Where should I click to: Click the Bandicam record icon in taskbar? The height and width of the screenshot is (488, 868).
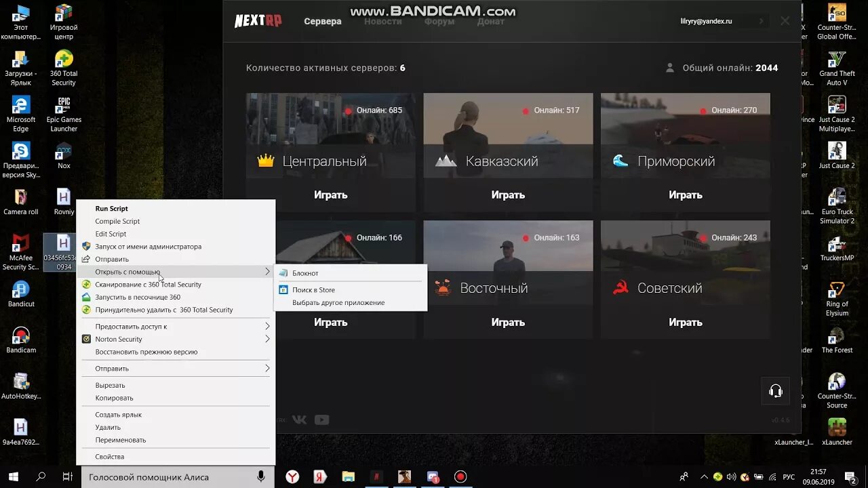click(x=460, y=476)
